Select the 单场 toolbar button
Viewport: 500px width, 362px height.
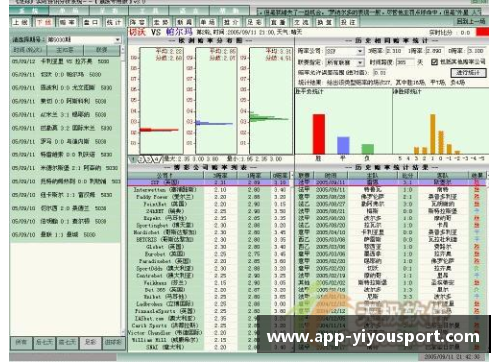coord(207,22)
